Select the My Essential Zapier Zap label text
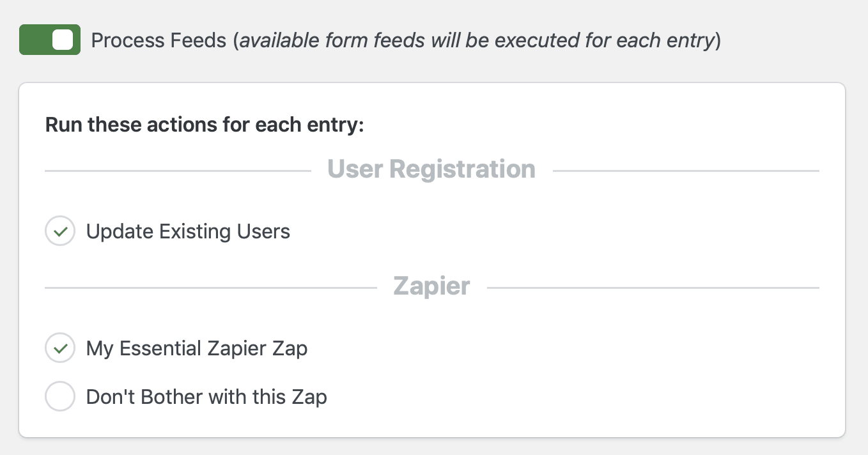868x455 pixels. pyautogui.click(x=196, y=348)
